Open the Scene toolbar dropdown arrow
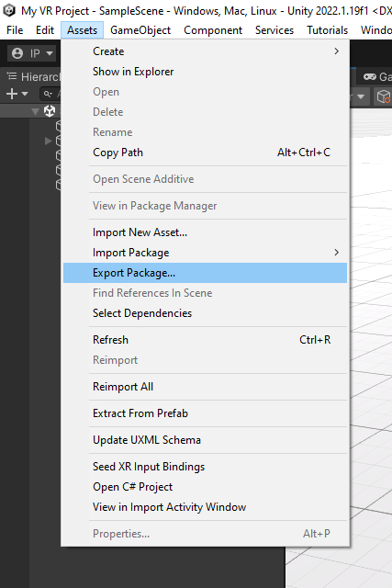Viewport: 392px width, 588px height. pos(361,96)
